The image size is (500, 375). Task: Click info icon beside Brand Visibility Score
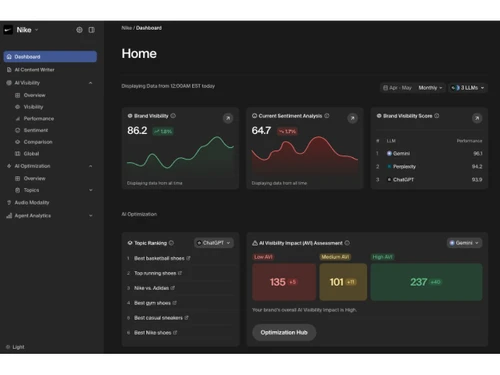pos(437,116)
